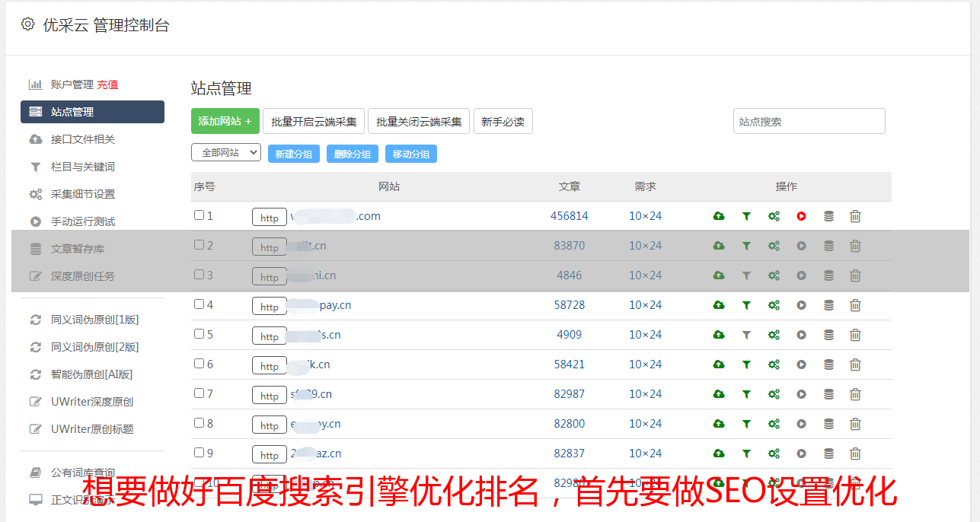Viewport: 980px width, 522px height.
Task: Select the checkbox for site row 8
Action: [x=199, y=423]
